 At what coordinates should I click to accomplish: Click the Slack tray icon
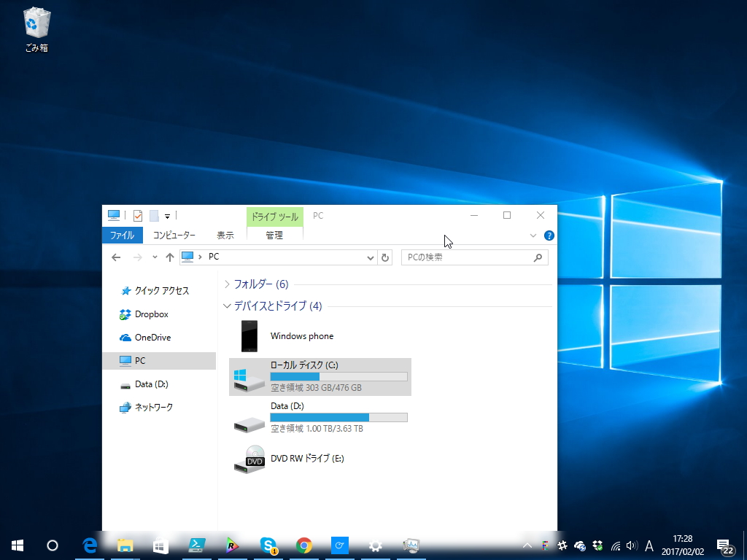[x=562, y=545]
